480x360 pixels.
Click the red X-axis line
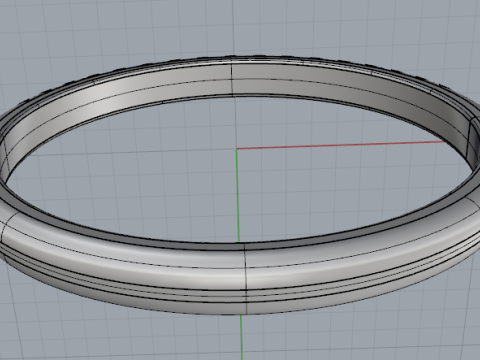(x=341, y=145)
